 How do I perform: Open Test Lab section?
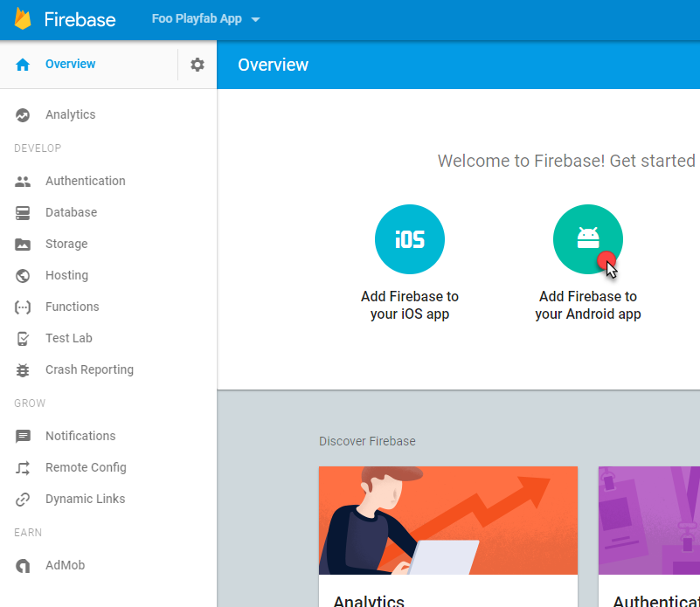click(69, 338)
